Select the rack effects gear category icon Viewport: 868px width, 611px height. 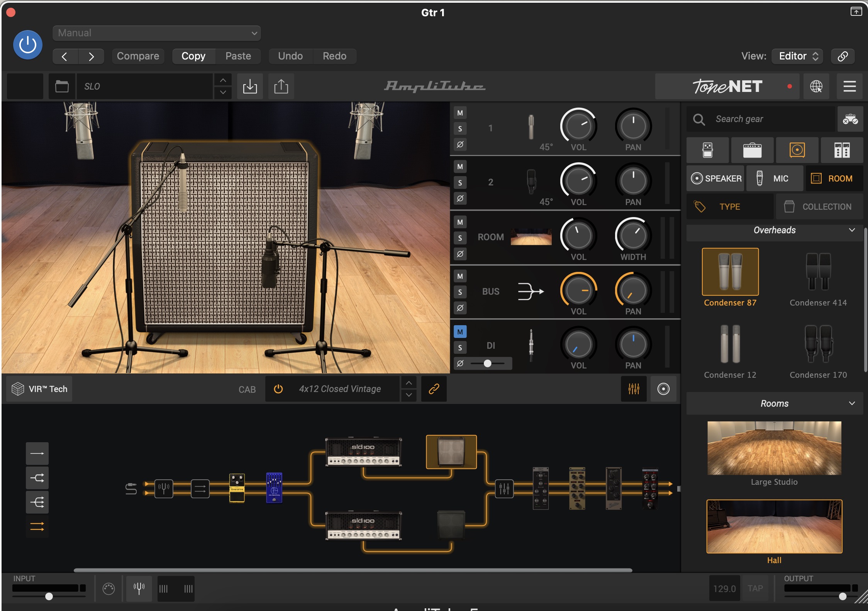[x=842, y=150]
